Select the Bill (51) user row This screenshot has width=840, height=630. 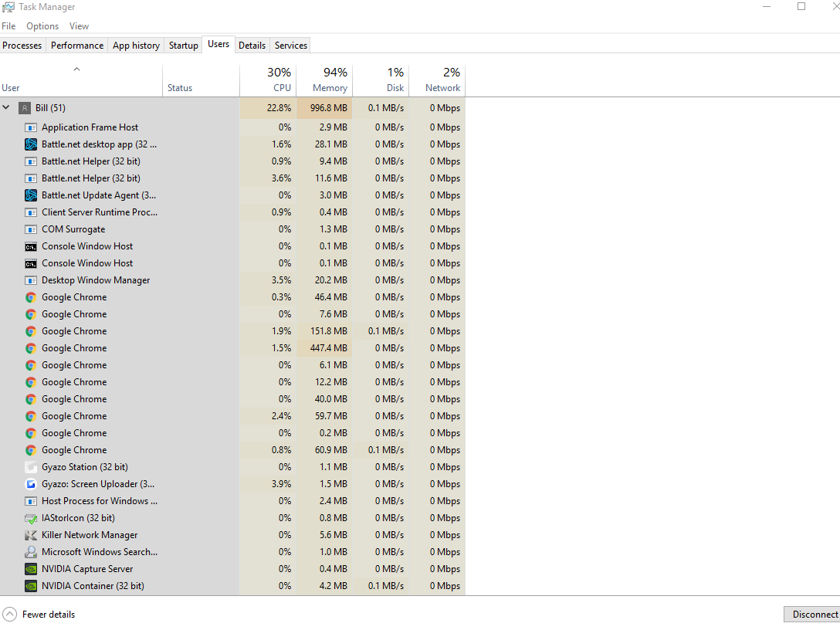tap(232, 108)
